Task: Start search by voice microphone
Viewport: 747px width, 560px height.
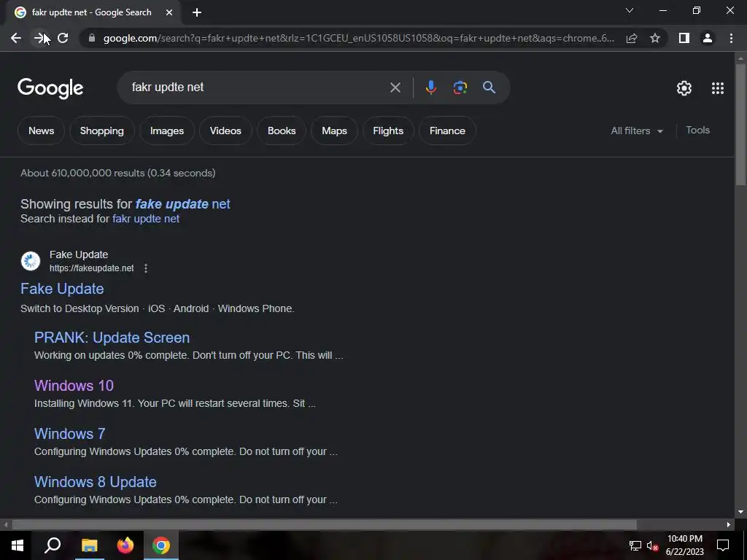Action: (430, 87)
